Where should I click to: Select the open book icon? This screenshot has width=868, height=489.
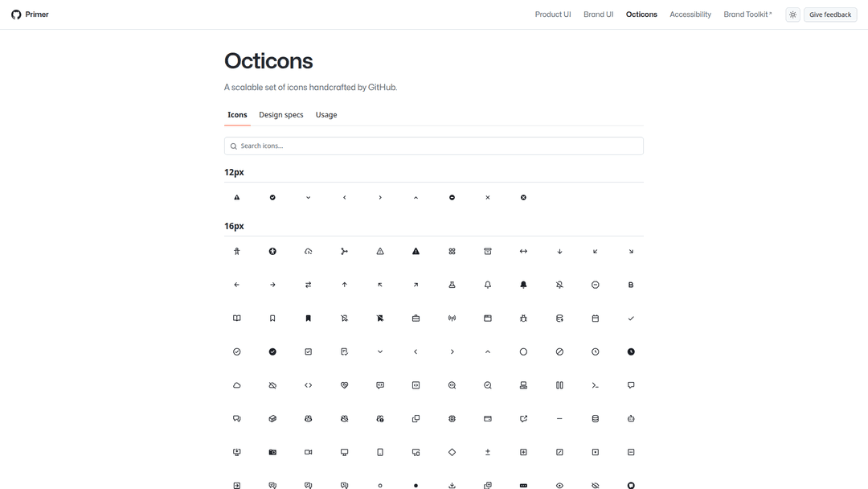pyautogui.click(x=237, y=318)
